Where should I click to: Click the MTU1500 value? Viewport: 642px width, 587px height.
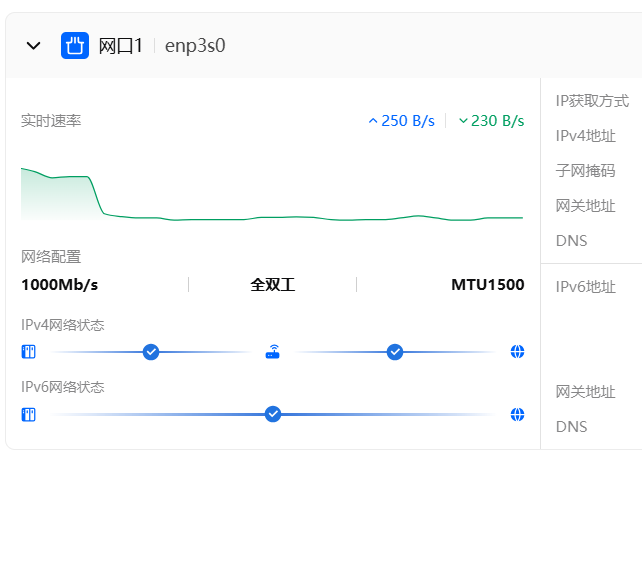[x=487, y=285]
